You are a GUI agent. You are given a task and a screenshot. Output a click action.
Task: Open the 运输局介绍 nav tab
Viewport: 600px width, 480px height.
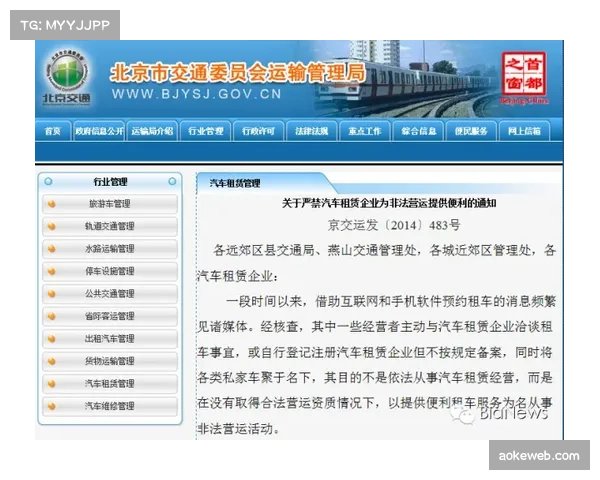pos(152,131)
